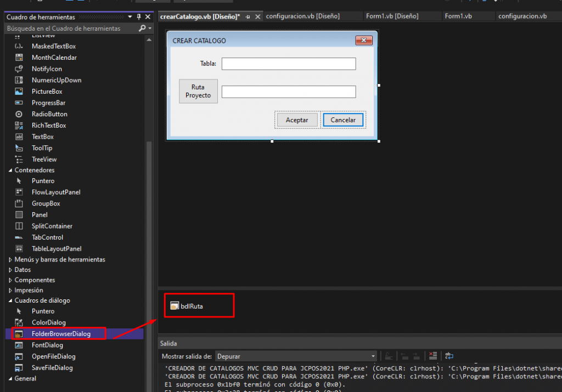Viewport: 562px width, 392px height.
Task: Select the ColorDialog control icon
Action: click(x=19, y=322)
